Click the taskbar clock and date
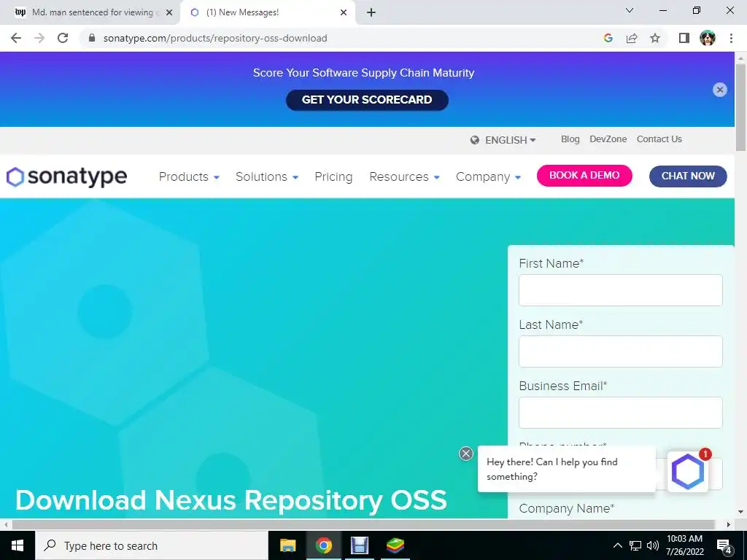 (684, 545)
